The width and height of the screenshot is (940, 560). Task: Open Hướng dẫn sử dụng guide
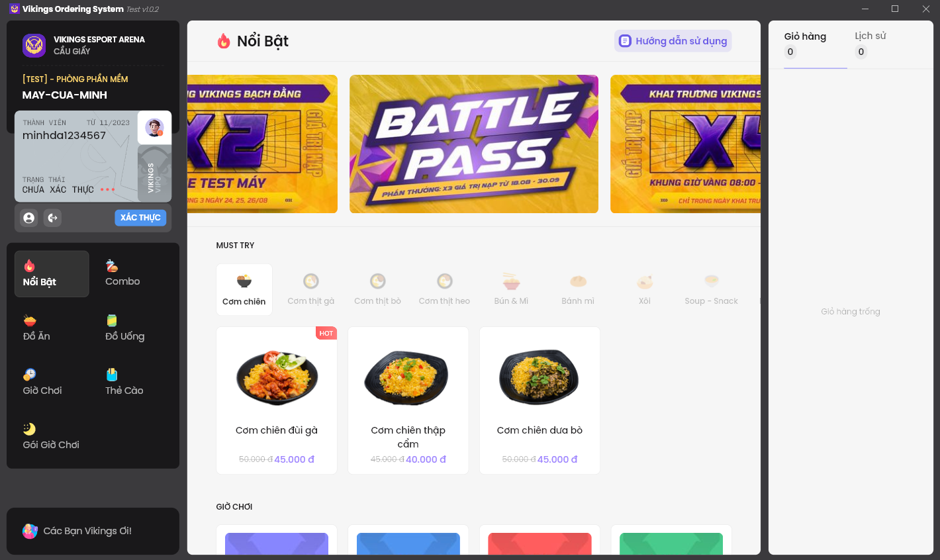point(673,41)
